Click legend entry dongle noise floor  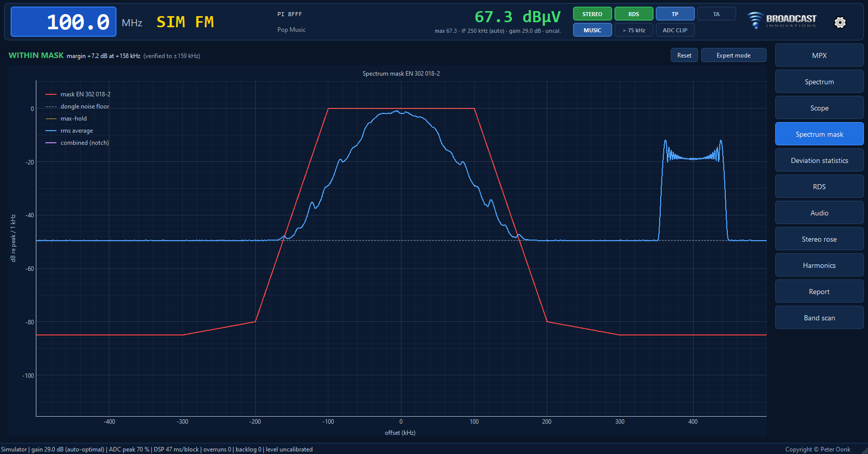tap(78, 106)
